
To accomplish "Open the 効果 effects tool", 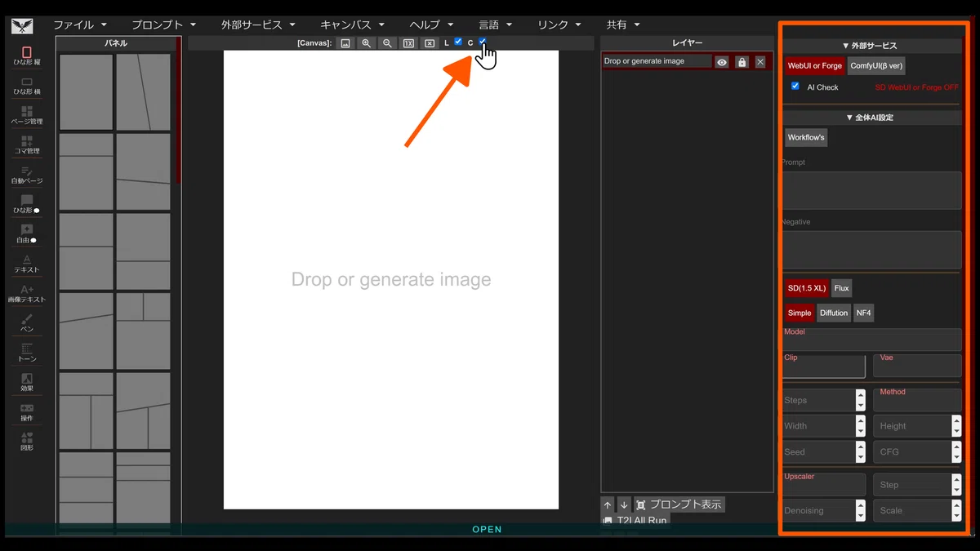I will click(27, 382).
